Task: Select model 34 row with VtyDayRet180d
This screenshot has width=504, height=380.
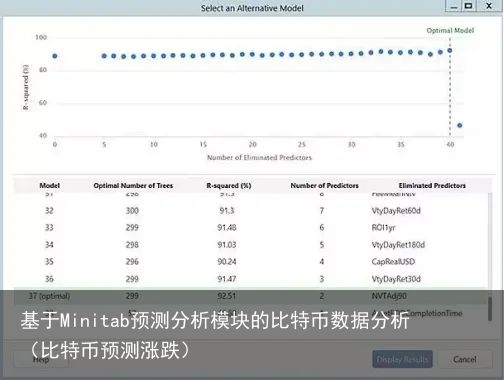Action: pyautogui.click(x=252, y=245)
